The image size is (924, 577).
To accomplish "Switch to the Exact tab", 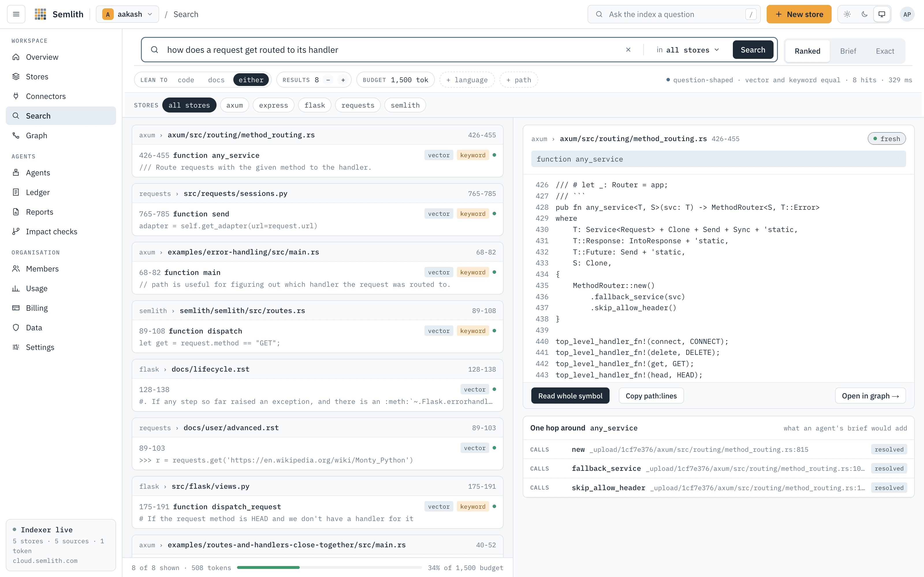I will (885, 51).
